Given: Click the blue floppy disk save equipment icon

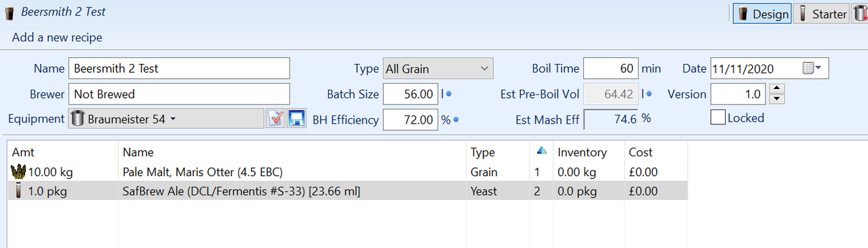Looking at the screenshot, I should (296, 119).
